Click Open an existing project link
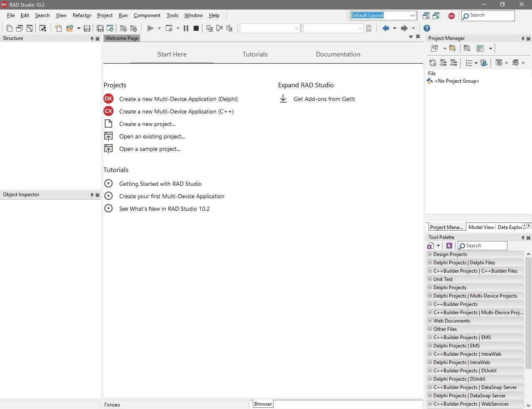This screenshot has width=532, height=409. (x=152, y=136)
